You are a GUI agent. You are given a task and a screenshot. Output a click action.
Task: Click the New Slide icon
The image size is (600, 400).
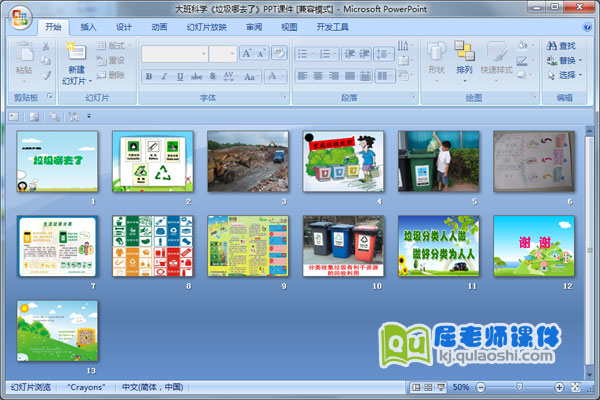[76, 51]
